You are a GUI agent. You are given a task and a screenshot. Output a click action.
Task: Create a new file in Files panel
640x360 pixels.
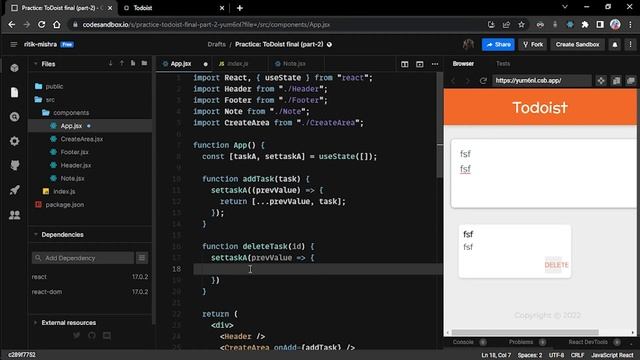click(x=133, y=64)
